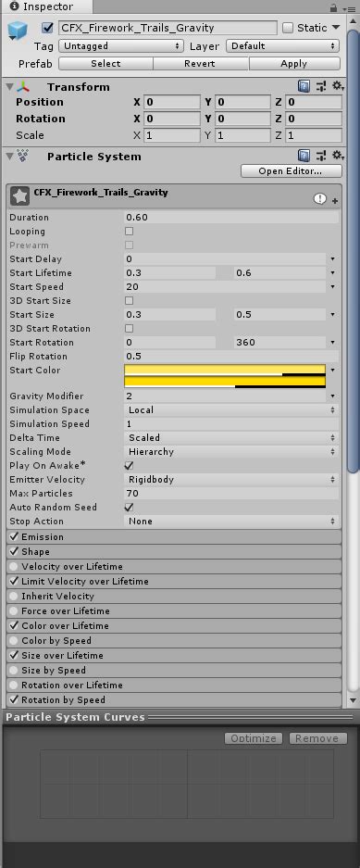Open Emitter Velocity dropdown

click(x=231, y=480)
